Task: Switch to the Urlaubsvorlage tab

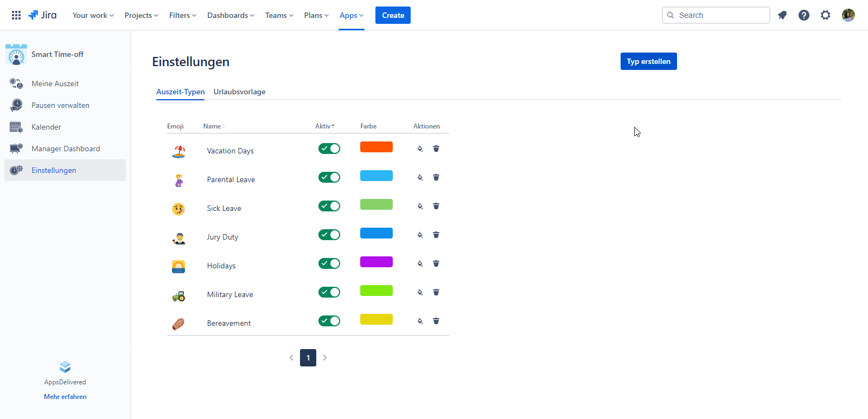Action: pos(239,92)
